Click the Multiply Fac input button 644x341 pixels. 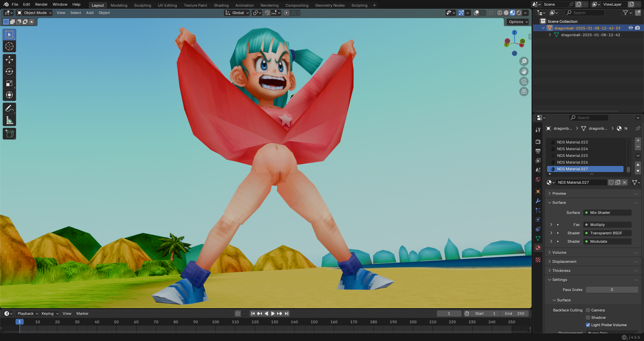pyautogui.click(x=607, y=225)
